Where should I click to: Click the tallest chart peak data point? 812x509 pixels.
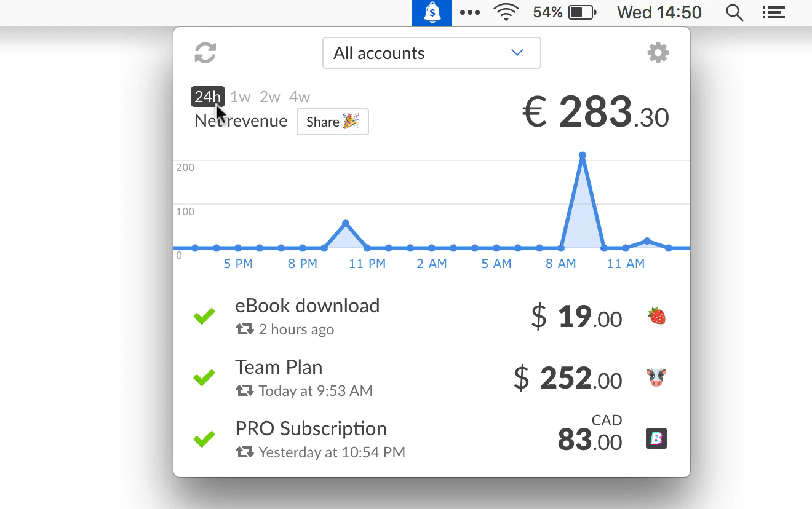click(582, 156)
